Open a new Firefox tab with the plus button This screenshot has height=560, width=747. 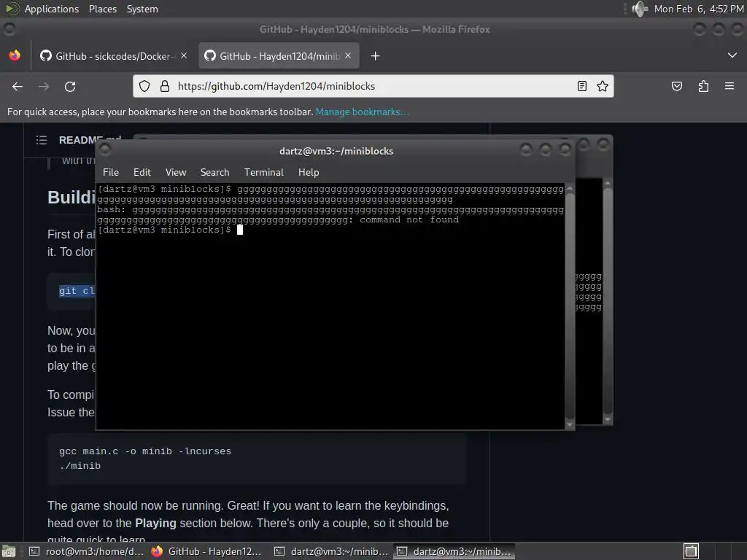pyautogui.click(x=376, y=56)
